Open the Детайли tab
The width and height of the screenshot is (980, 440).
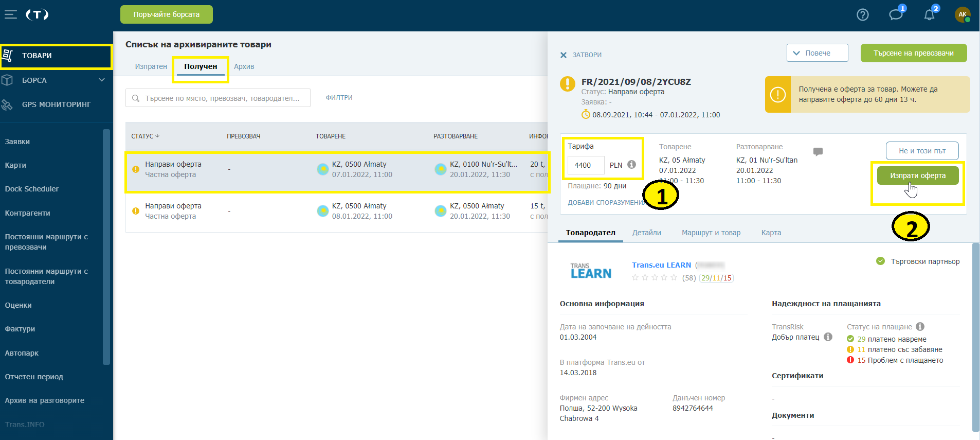click(x=647, y=233)
